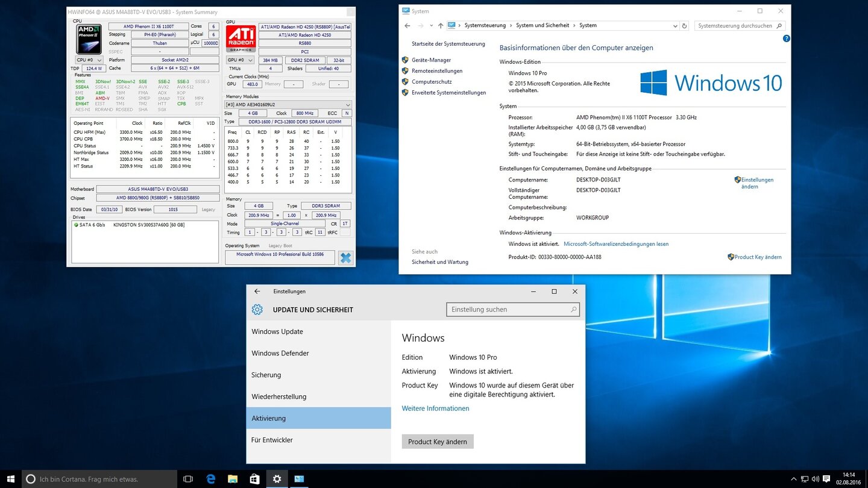Viewport: 868px width, 488px height.
Task: Click Einstellungen ändern link
Action: (757, 183)
